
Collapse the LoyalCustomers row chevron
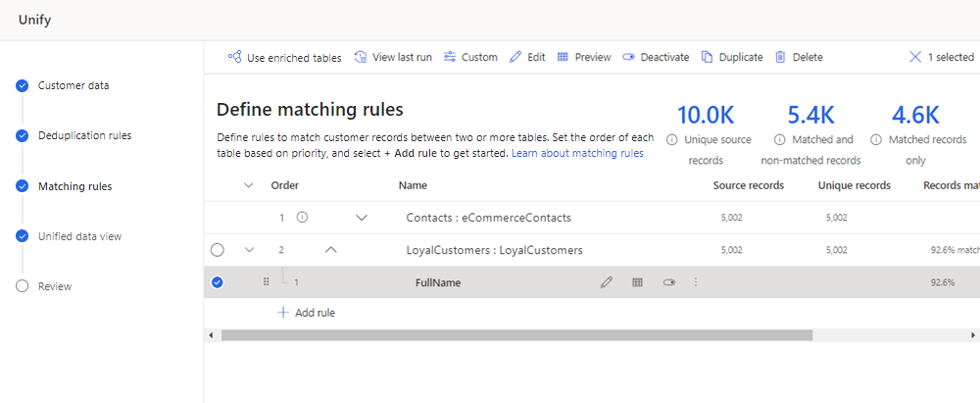point(249,250)
